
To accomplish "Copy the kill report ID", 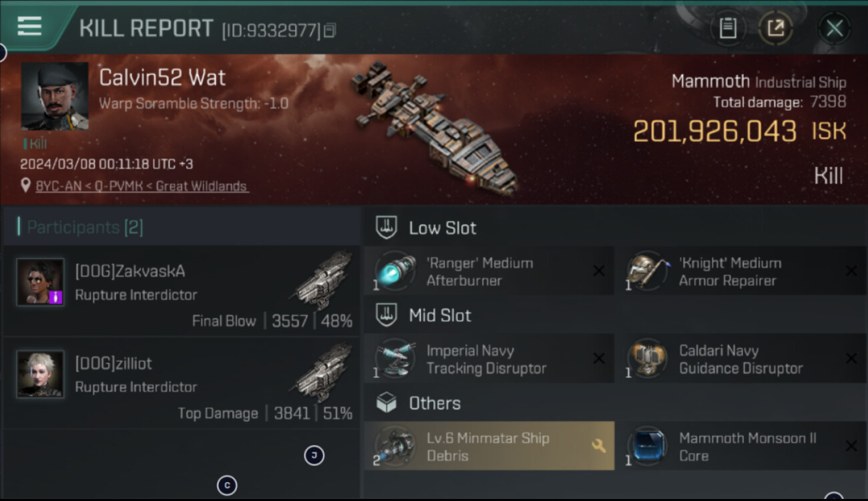I will (330, 31).
